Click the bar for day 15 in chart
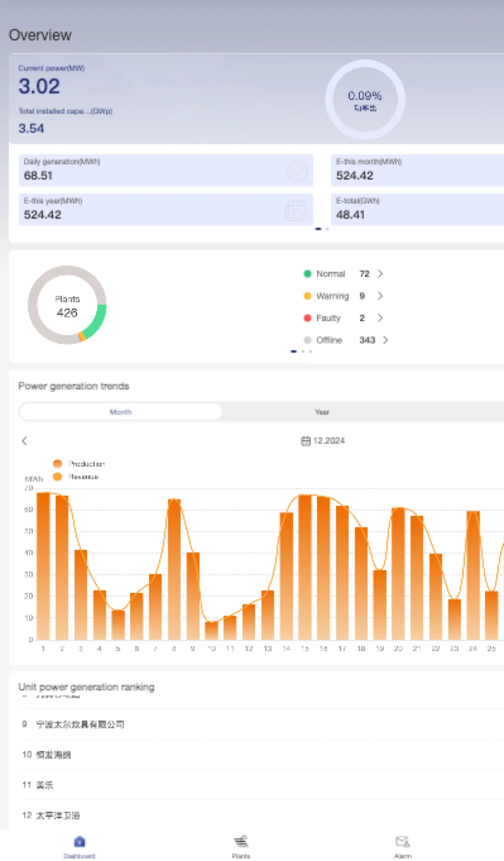504x861 pixels. (x=305, y=567)
